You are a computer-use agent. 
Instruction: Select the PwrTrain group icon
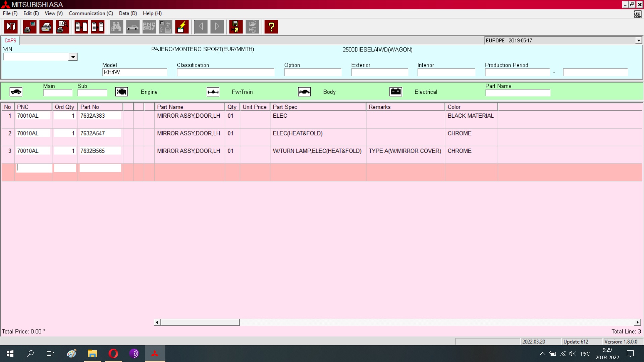click(213, 92)
